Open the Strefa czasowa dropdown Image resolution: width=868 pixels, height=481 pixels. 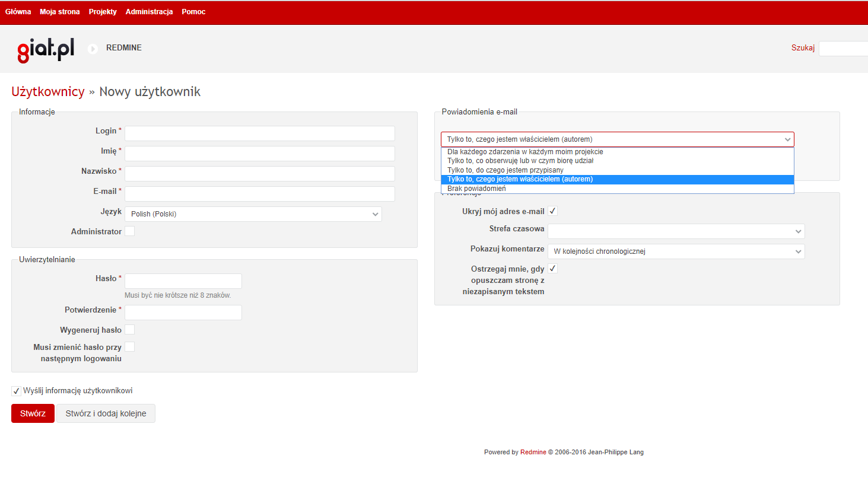tap(676, 231)
